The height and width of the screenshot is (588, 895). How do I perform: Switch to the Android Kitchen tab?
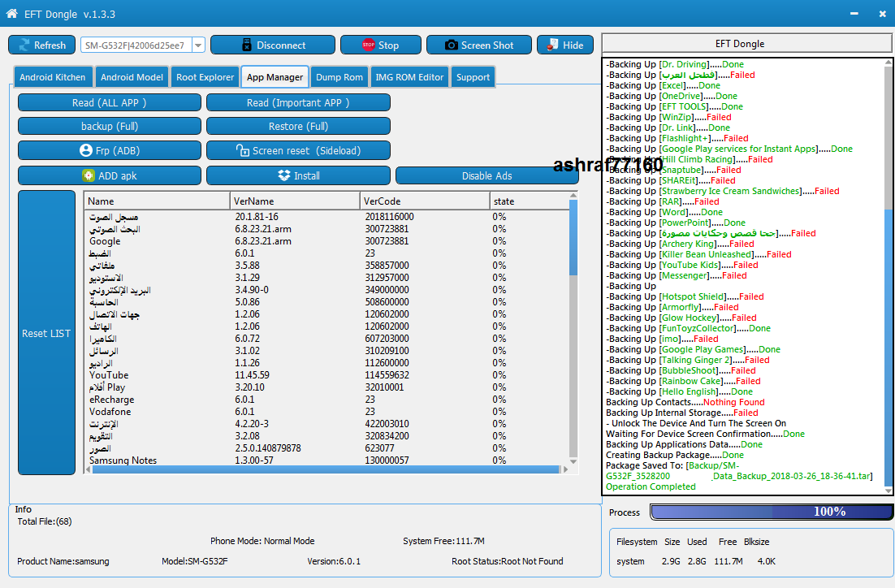click(x=53, y=77)
